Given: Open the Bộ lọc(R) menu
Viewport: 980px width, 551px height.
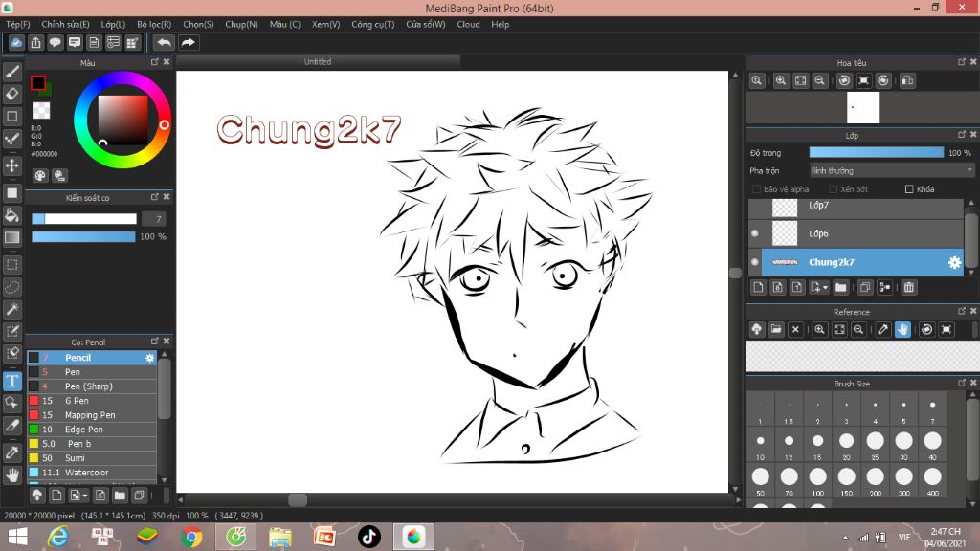Looking at the screenshot, I should (x=154, y=24).
